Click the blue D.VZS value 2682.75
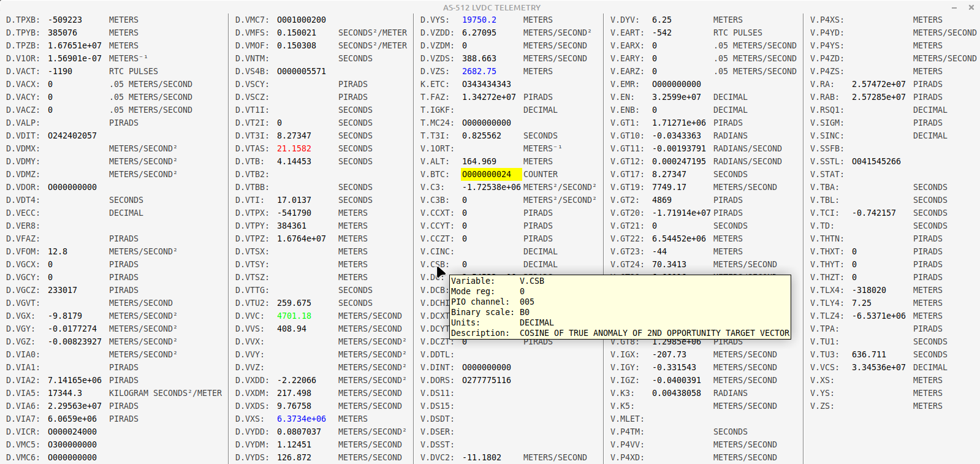This screenshot has width=980, height=464. 479,71
